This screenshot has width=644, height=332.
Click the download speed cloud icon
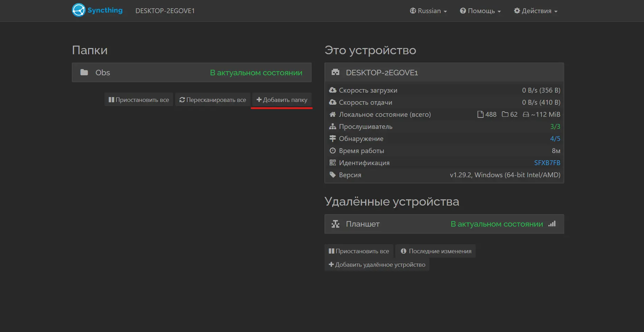[333, 90]
